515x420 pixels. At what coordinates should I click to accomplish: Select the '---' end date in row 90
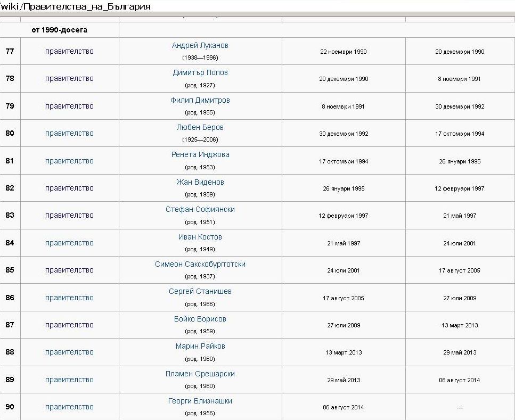coord(460,408)
